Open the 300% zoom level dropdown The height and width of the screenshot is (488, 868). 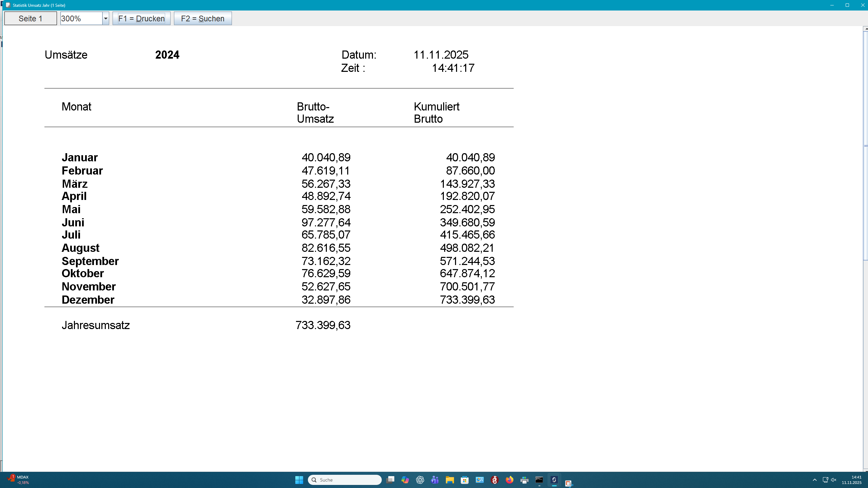pos(105,18)
